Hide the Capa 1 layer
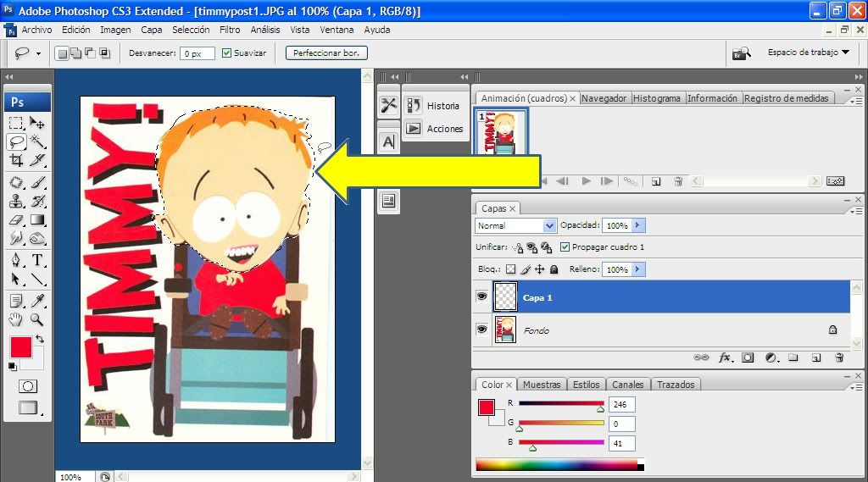868x482 pixels. tap(481, 296)
